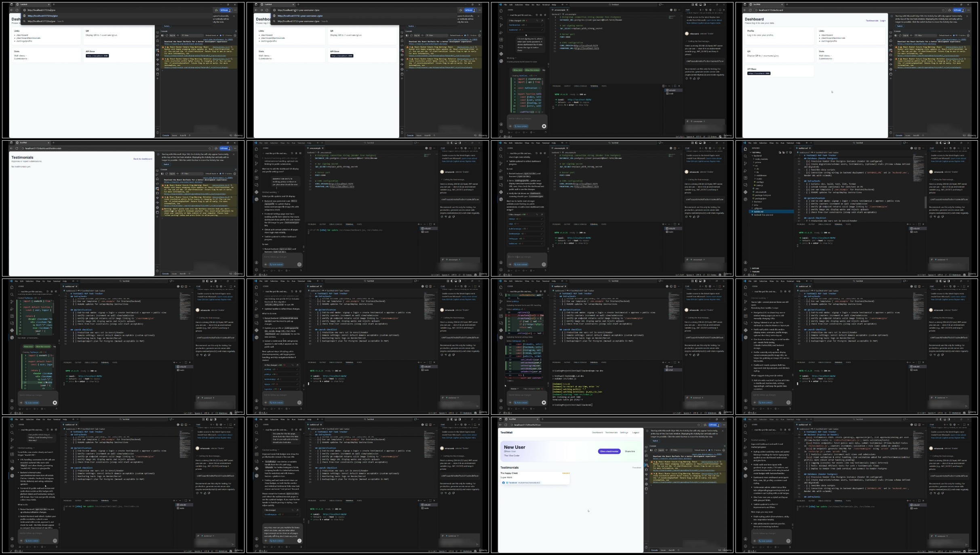Click the favorite star in localhost:5173/dashboard/testimonials address bar
Viewport: 980px width, 555px height.
point(210,148)
